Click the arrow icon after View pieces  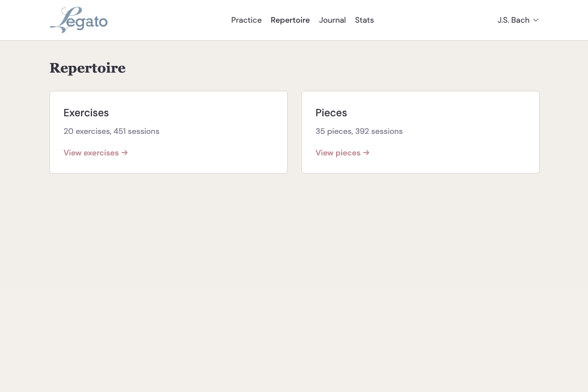pyautogui.click(x=366, y=153)
